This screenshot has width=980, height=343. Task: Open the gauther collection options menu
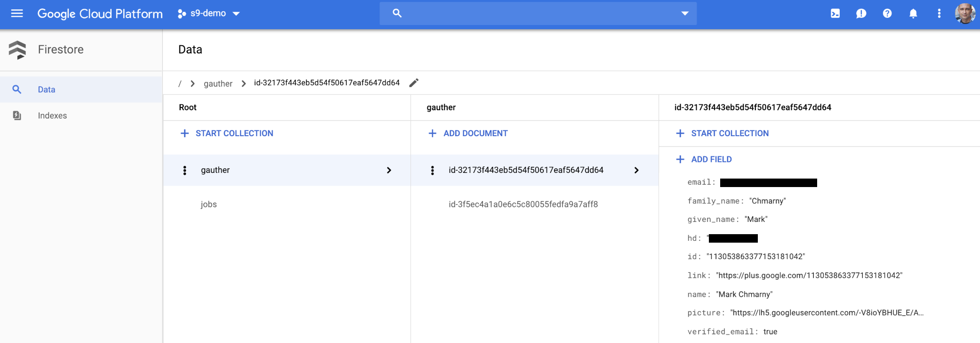pos(185,170)
